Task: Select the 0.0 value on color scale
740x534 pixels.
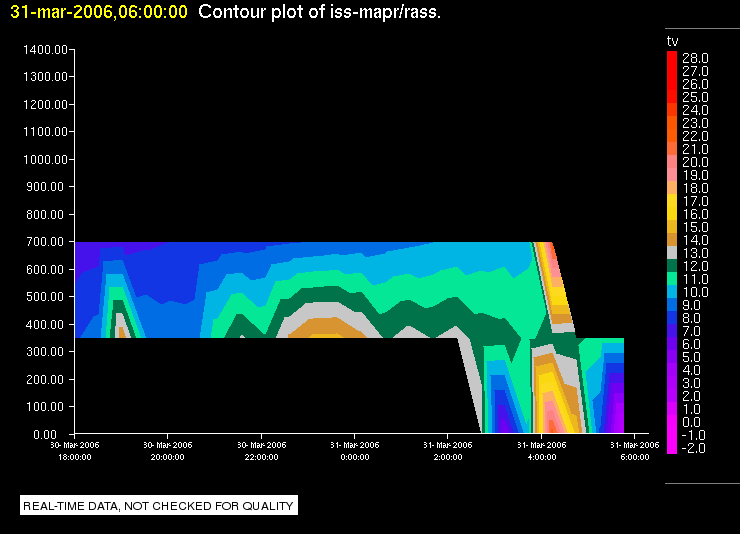Action: pyautogui.click(x=691, y=422)
